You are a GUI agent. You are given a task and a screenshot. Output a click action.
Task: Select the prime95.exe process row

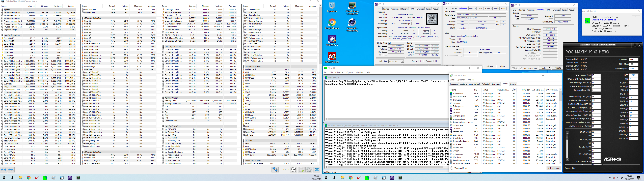[458, 94]
